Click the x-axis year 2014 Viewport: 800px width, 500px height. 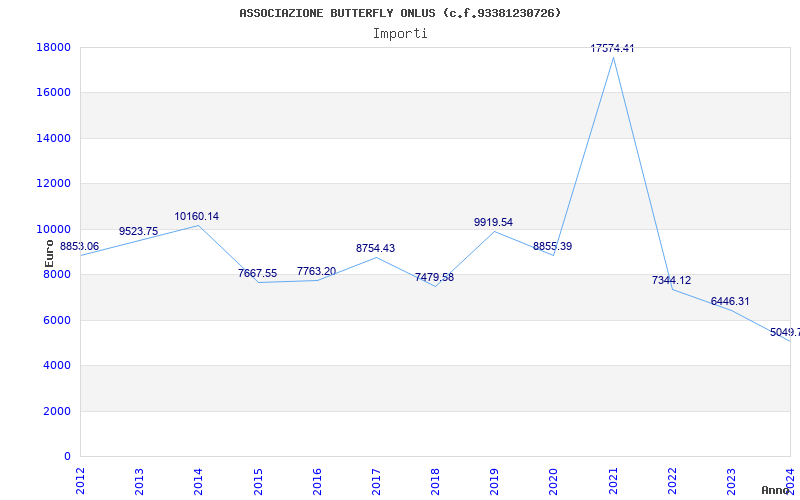coord(198,481)
